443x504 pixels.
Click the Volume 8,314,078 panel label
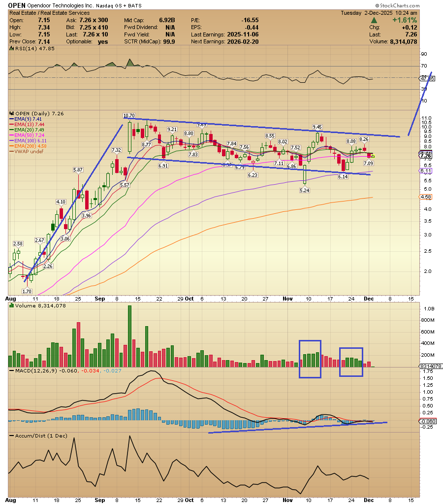pos(40,305)
